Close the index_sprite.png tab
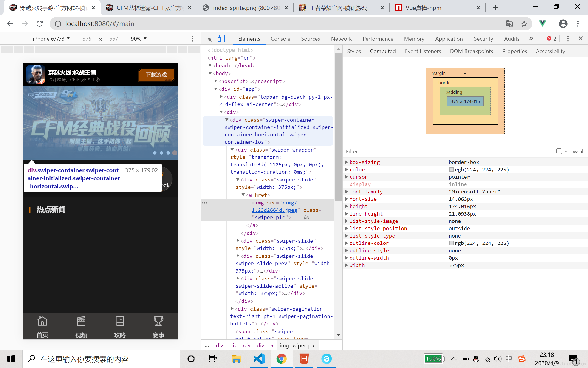 (286, 8)
